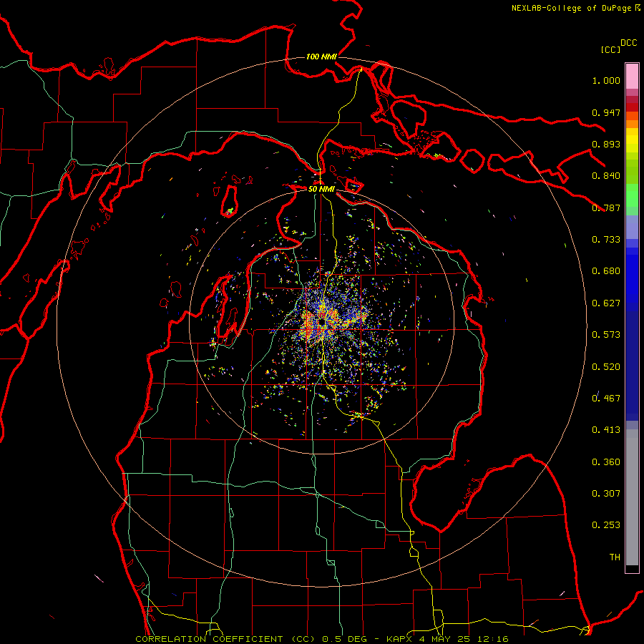Click the 1.000 value on the color scale
The height and width of the screenshot is (644, 644).
[606, 80]
